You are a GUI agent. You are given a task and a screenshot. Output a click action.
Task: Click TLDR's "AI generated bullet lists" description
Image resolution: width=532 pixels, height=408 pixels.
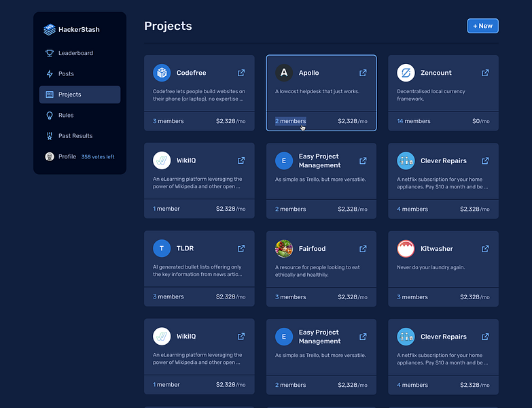[x=198, y=271]
